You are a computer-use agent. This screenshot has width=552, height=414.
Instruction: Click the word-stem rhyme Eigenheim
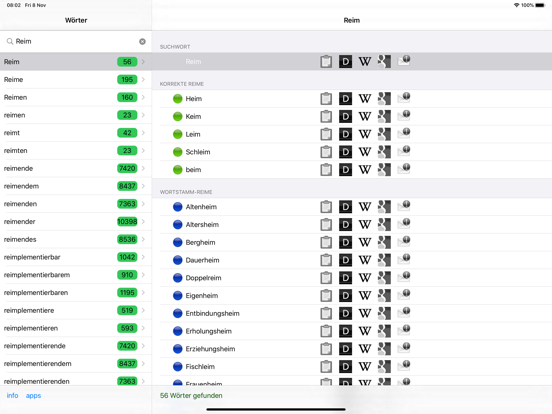tap(202, 296)
